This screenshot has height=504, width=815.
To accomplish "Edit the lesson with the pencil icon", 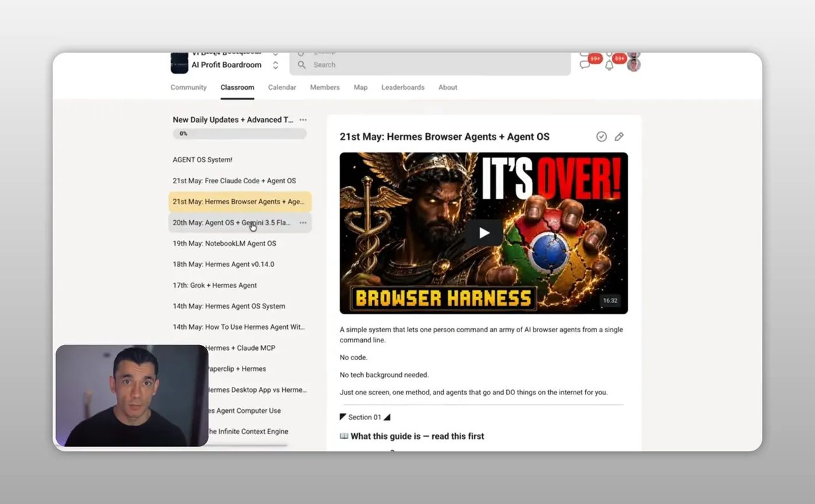I will (619, 137).
